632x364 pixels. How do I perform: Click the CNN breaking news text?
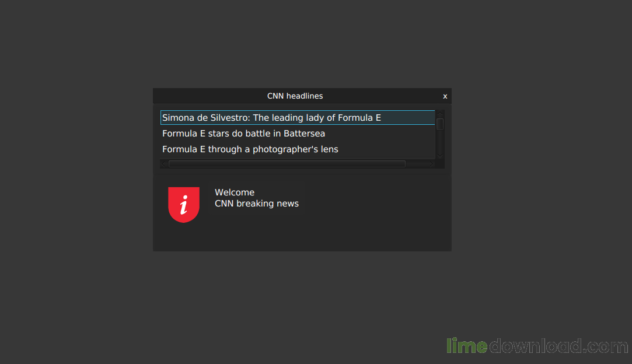click(x=257, y=204)
